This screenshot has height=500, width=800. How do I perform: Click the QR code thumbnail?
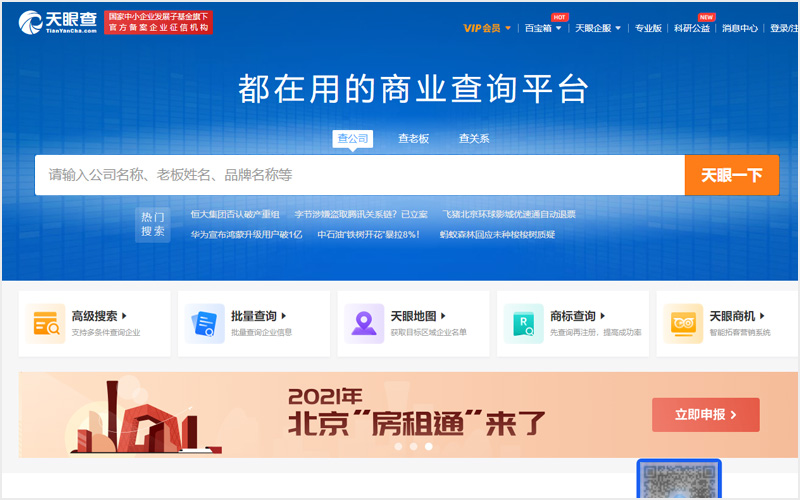(679, 480)
